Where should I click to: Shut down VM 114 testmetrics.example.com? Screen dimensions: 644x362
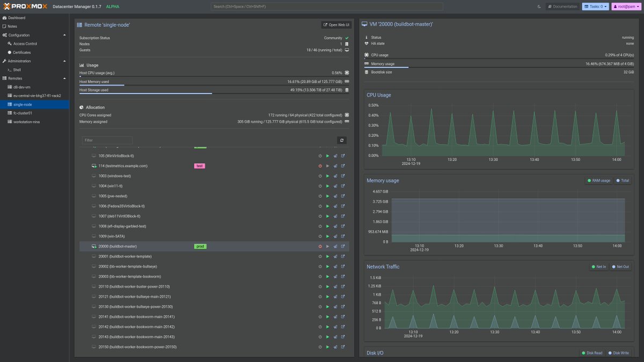(x=320, y=166)
